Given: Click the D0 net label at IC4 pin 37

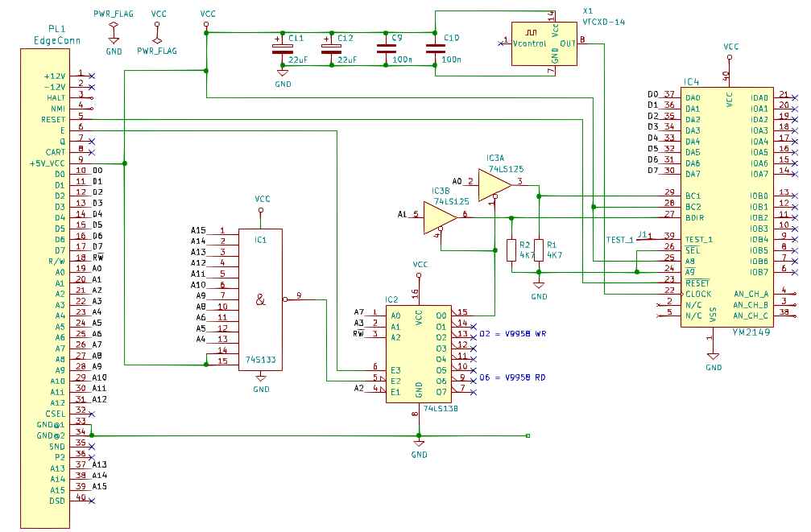Looking at the screenshot, I should coord(652,94).
